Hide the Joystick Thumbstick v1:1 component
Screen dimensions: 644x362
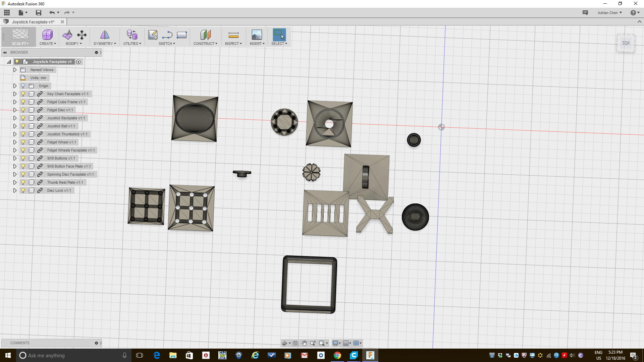(x=23, y=134)
